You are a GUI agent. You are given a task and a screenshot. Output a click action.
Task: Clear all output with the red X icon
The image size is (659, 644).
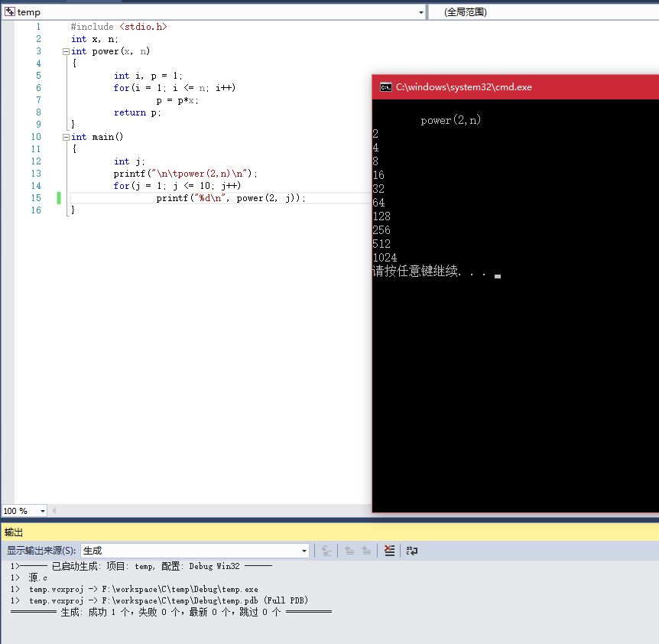pos(390,551)
